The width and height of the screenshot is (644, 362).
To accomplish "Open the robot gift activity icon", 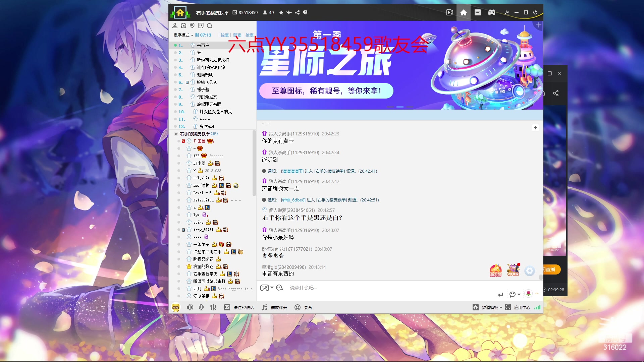I will 513,270.
